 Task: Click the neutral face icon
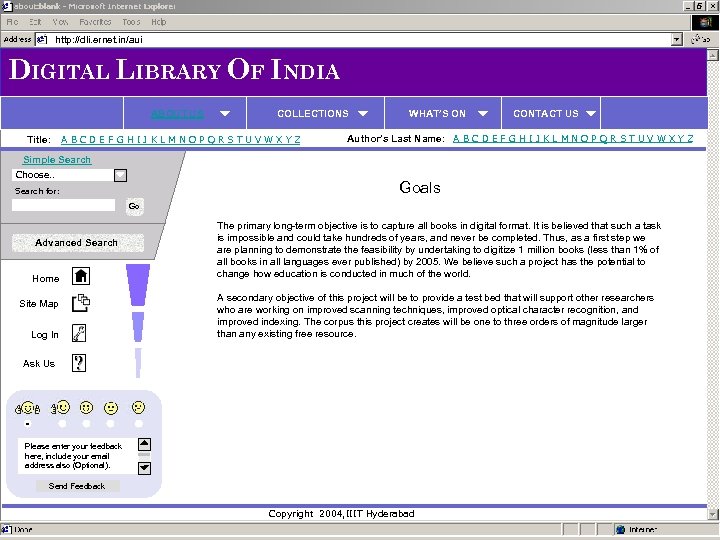point(111,408)
